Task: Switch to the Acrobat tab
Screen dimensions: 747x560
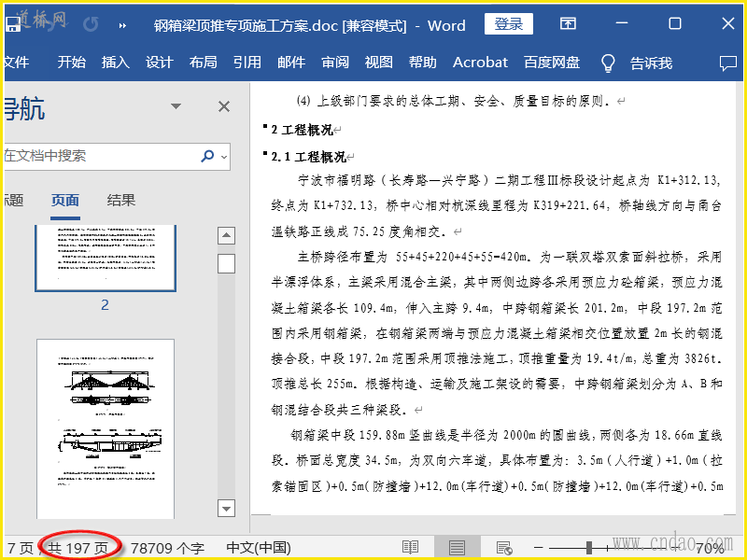Action: pyautogui.click(x=480, y=63)
